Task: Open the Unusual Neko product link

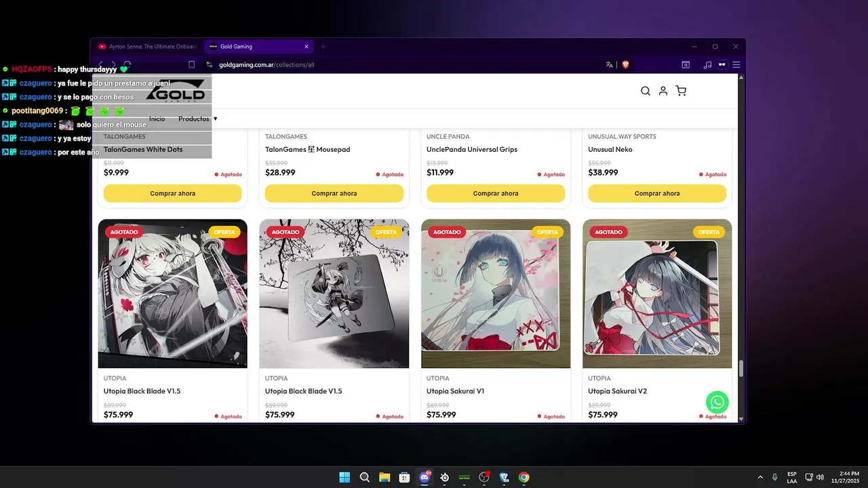Action: [610, 149]
